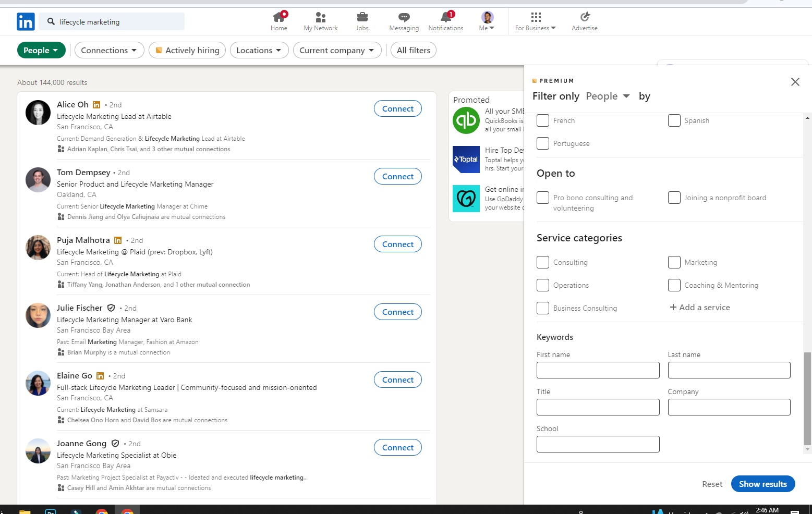This screenshot has width=812, height=514.
Task: Click Alice Oh's LinkedIn Premium badge
Action: coord(96,105)
